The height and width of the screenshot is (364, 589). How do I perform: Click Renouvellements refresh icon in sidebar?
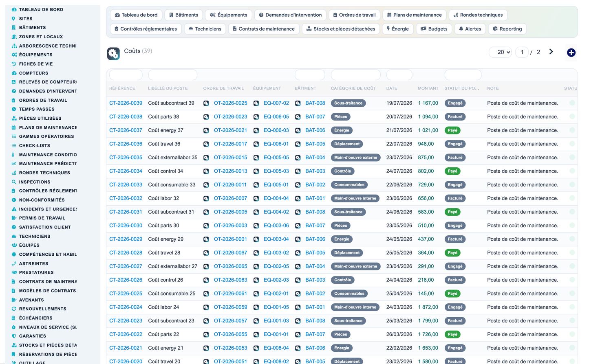tap(14, 309)
